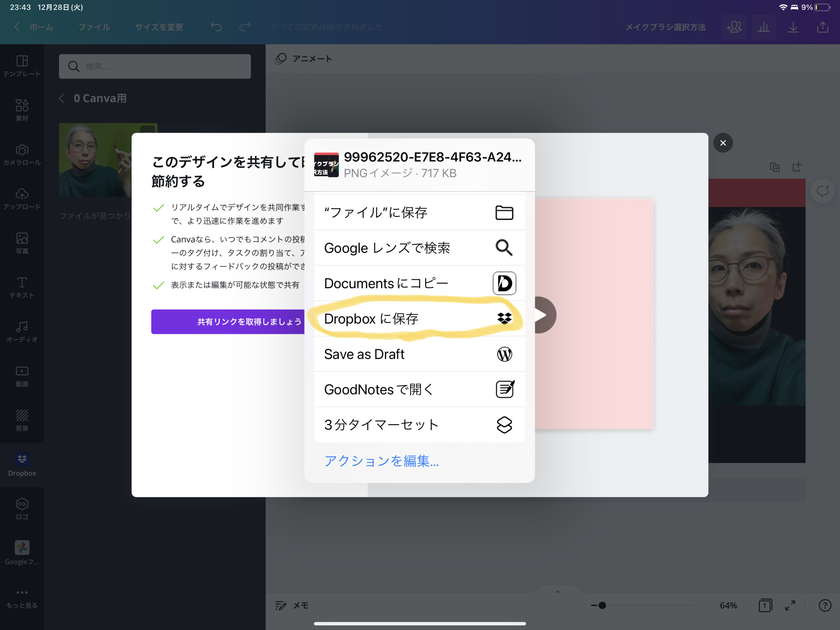Viewport: 840px width, 630px height.
Task: Close the share dialog with X button
Action: click(x=723, y=143)
